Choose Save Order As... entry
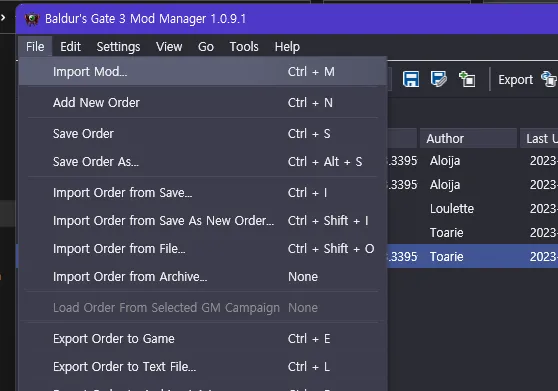558x391 pixels. (x=203, y=162)
